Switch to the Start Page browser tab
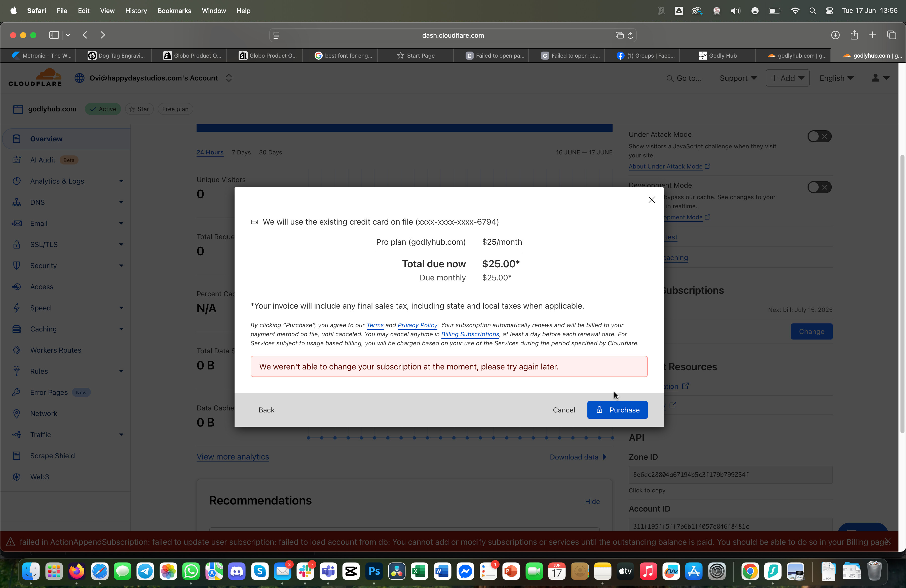This screenshot has width=906, height=588. tap(415, 56)
